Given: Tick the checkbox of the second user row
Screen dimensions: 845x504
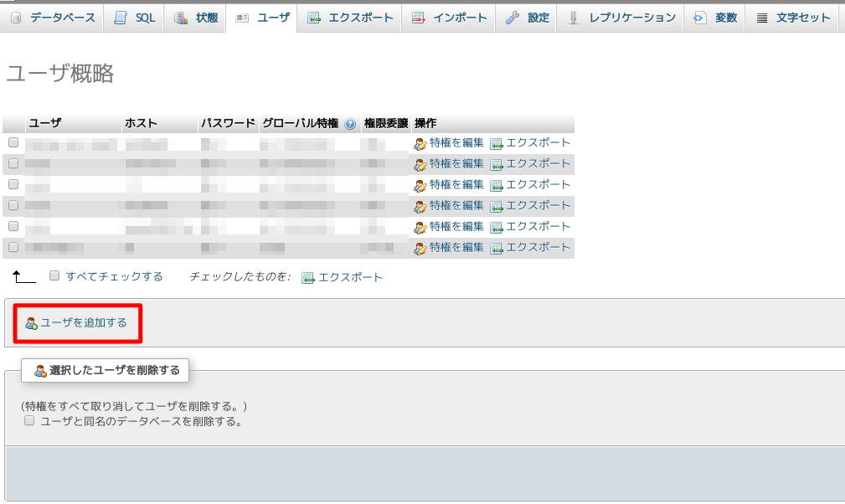Looking at the screenshot, I should tap(13, 163).
